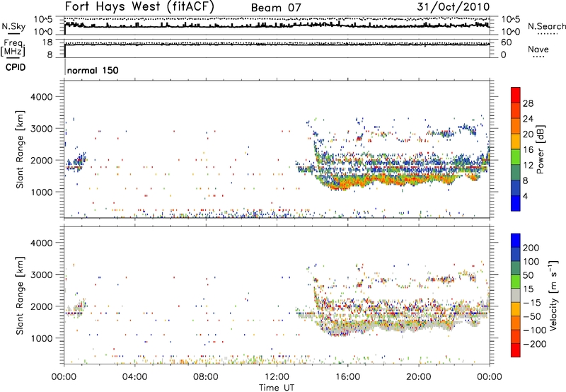Click the "N.Search" legend label
This screenshot has width=566, height=392.
pos(546,26)
